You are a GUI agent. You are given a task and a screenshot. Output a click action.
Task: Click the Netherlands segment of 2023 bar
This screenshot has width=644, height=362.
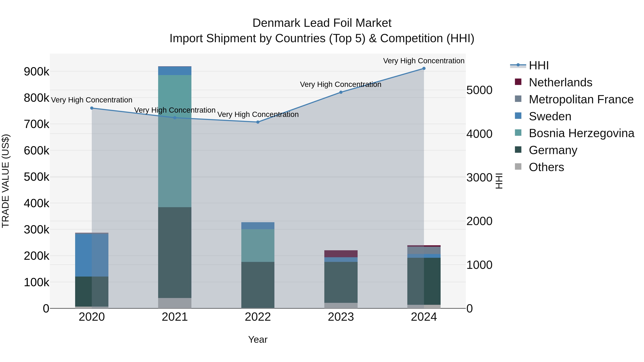[x=341, y=254]
